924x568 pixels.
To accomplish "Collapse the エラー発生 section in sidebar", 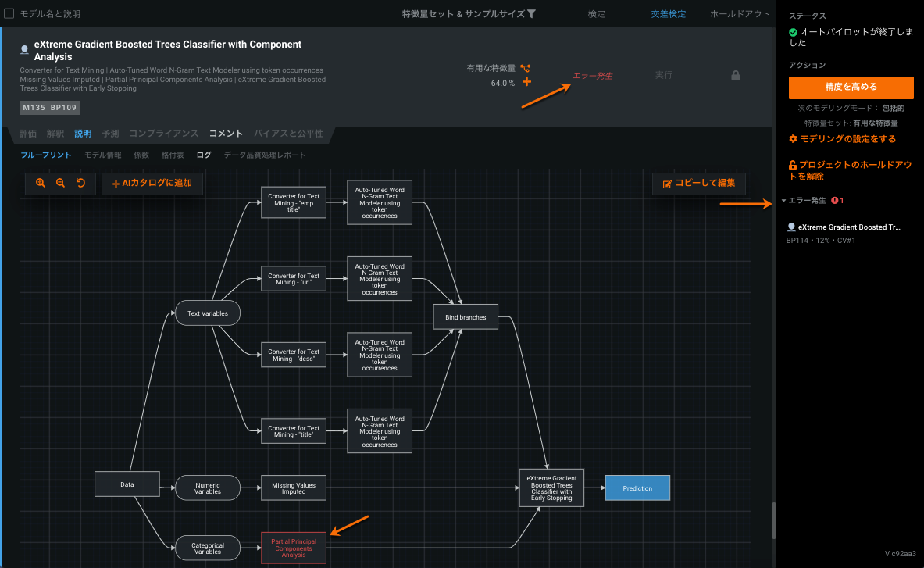I will [783, 201].
